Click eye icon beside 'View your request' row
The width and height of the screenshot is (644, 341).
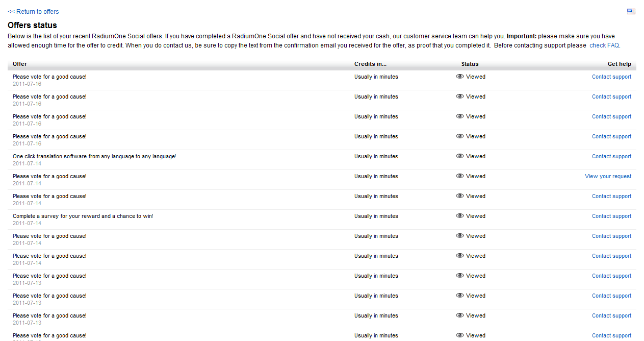tap(459, 176)
